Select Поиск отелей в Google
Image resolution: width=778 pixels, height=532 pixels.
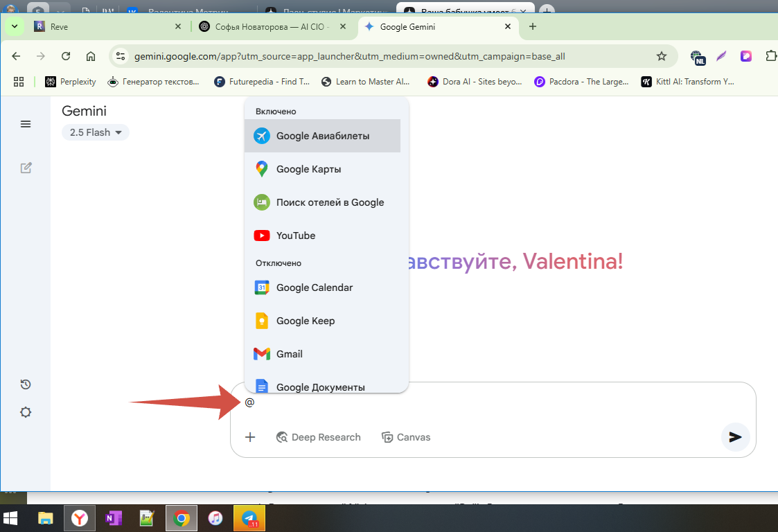[x=323, y=202]
